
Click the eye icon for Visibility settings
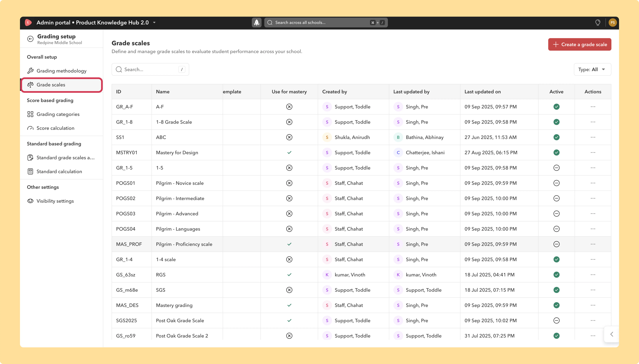click(30, 201)
